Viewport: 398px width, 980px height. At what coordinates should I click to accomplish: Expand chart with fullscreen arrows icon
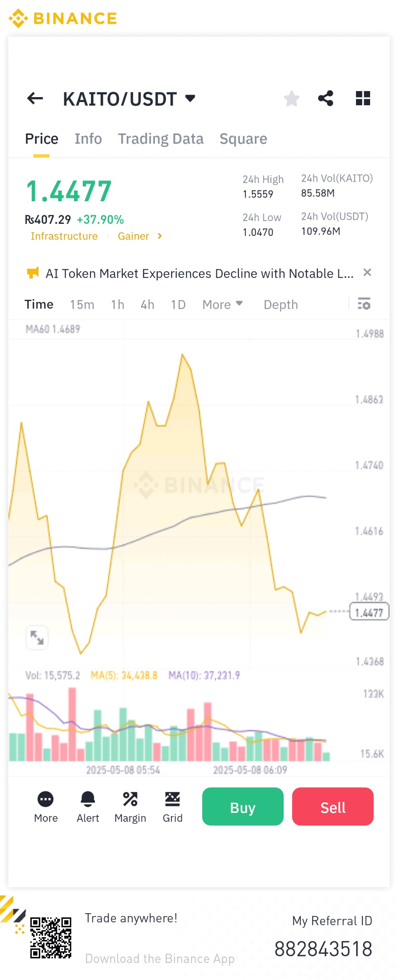tap(37, 638)
